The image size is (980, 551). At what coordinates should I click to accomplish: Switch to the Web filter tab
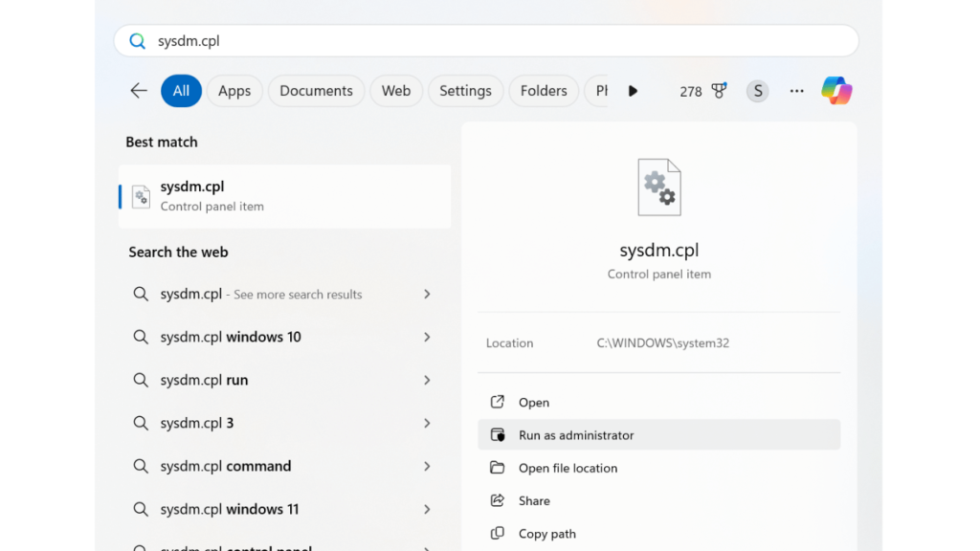pyautogui.click(x=396, y=91)
